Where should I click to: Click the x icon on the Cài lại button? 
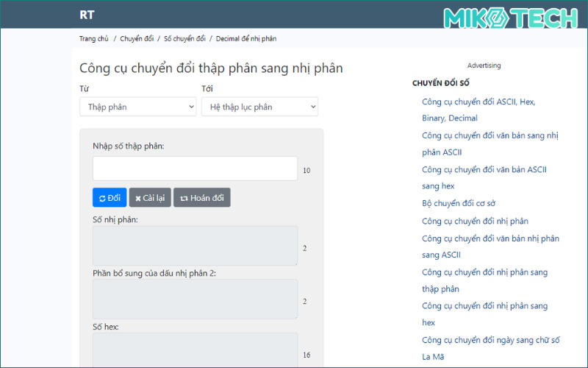[138, 198]
